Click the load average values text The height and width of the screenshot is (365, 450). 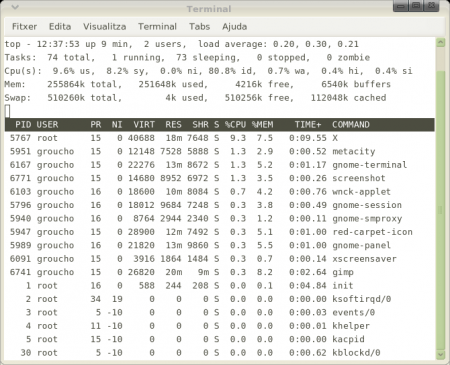pyautogui.click(x=316, y=44)
